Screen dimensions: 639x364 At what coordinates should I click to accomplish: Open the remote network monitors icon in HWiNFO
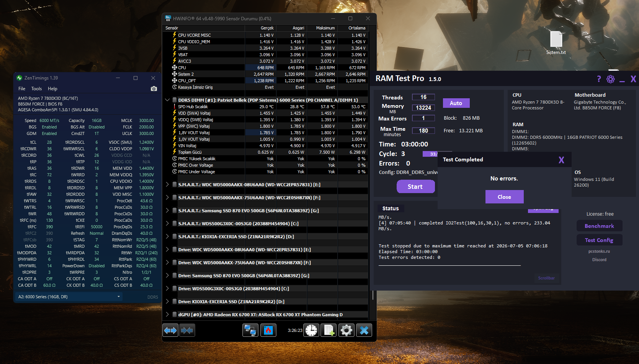pos(250,330)
